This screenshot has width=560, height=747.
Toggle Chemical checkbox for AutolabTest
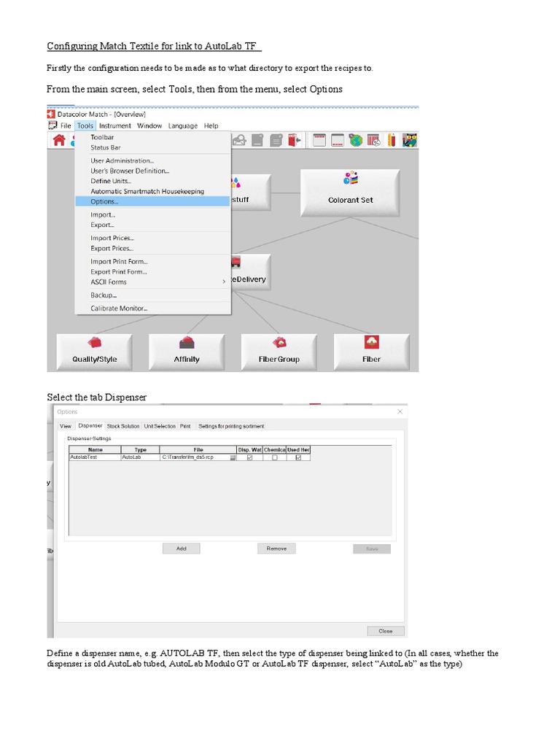275,458
